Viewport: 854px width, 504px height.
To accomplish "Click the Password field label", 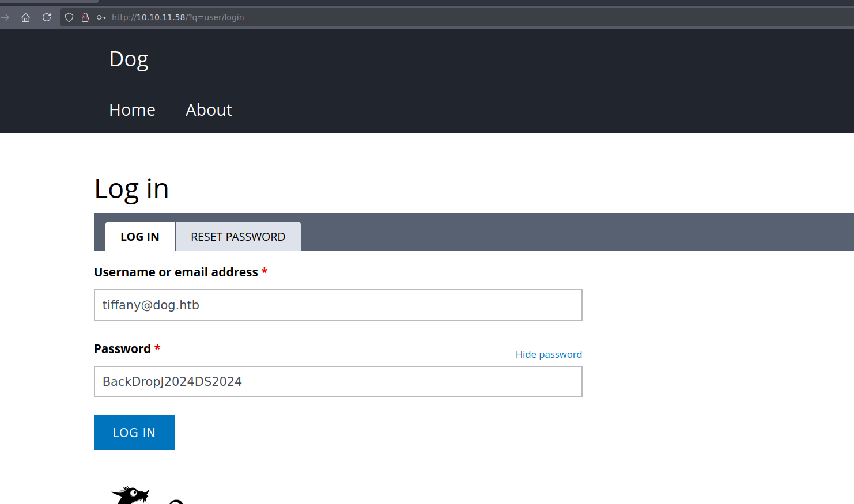I will [122, 349].
